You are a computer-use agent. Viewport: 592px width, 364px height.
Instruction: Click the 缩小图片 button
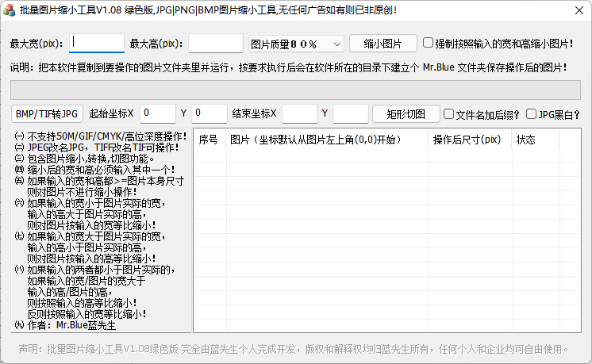pos(382,44)
